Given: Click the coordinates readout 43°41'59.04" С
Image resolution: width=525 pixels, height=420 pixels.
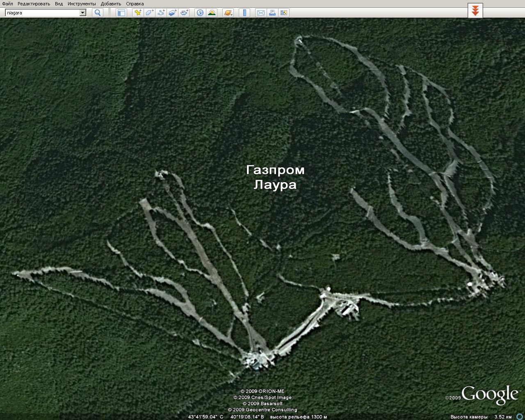Looking at the screenshot, I should pos(205,417).
